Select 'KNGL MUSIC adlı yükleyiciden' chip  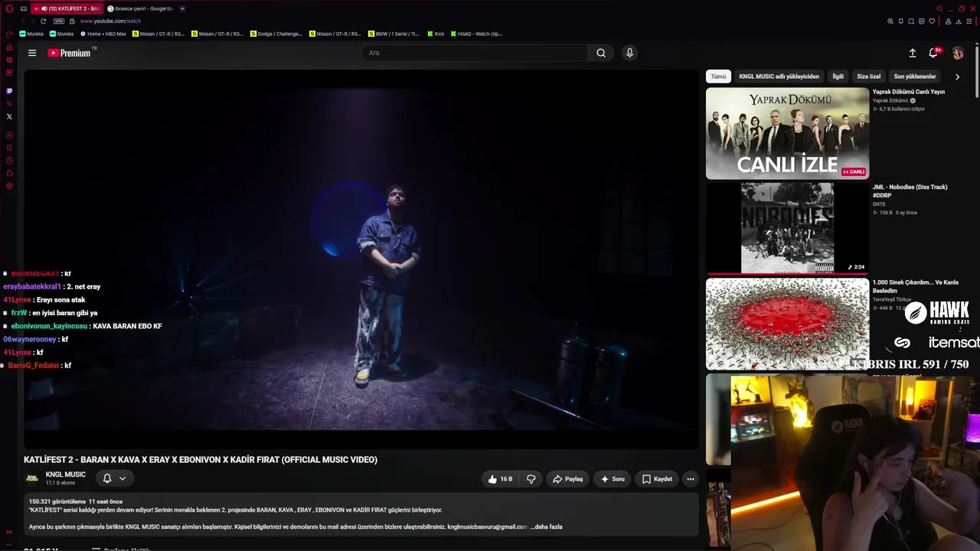779,77
